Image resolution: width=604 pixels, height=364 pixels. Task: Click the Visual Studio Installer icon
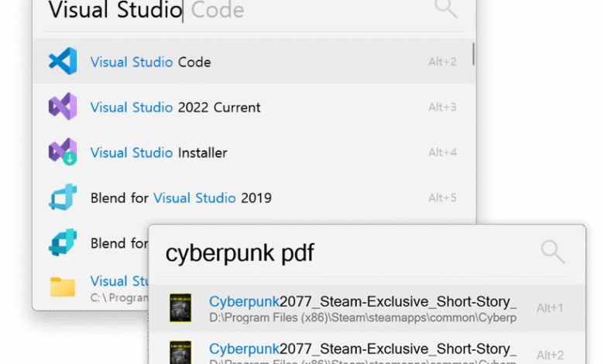click(x=62, y=153)
